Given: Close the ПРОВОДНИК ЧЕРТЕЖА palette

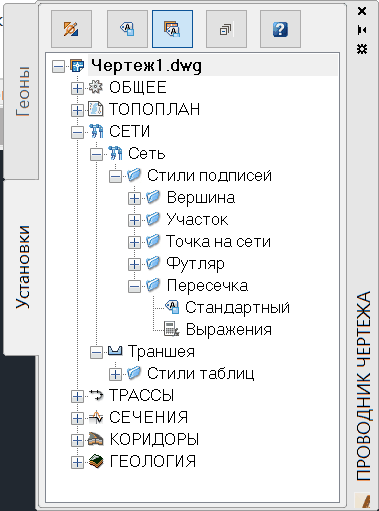Looking at the screenshot, I should (362, 11).
